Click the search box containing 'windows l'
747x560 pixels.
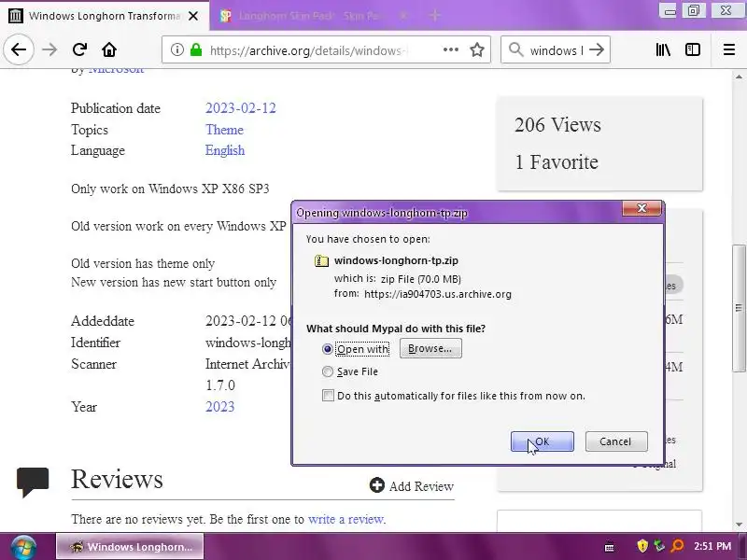pos(556,50)
